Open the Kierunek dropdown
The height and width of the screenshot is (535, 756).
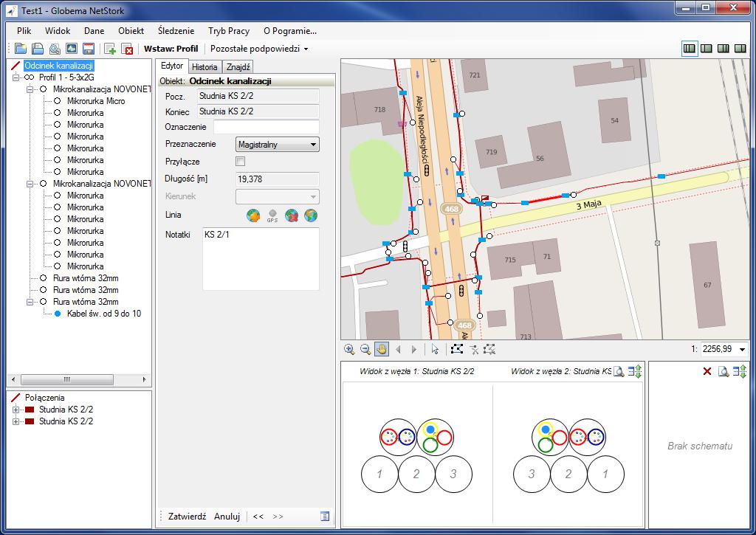278,196
